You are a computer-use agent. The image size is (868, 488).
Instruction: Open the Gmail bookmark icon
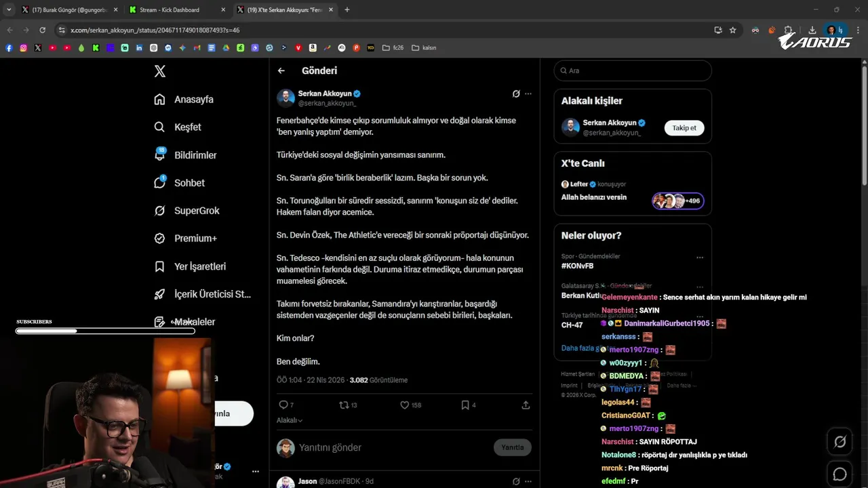pyautogui.click(x=197, y=48)
